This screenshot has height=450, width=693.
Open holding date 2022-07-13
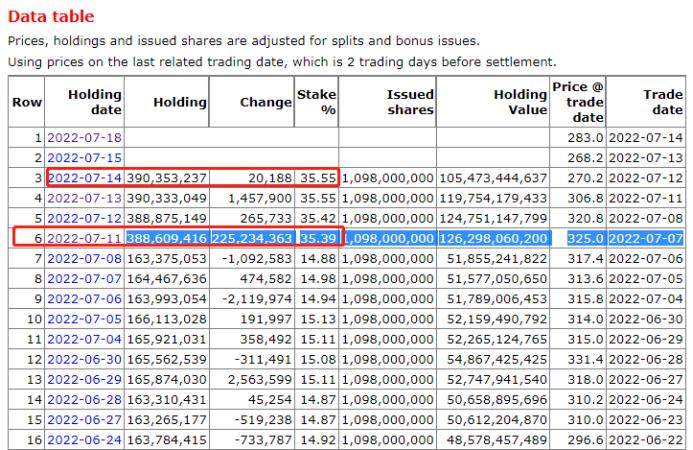tap(84, 198)
